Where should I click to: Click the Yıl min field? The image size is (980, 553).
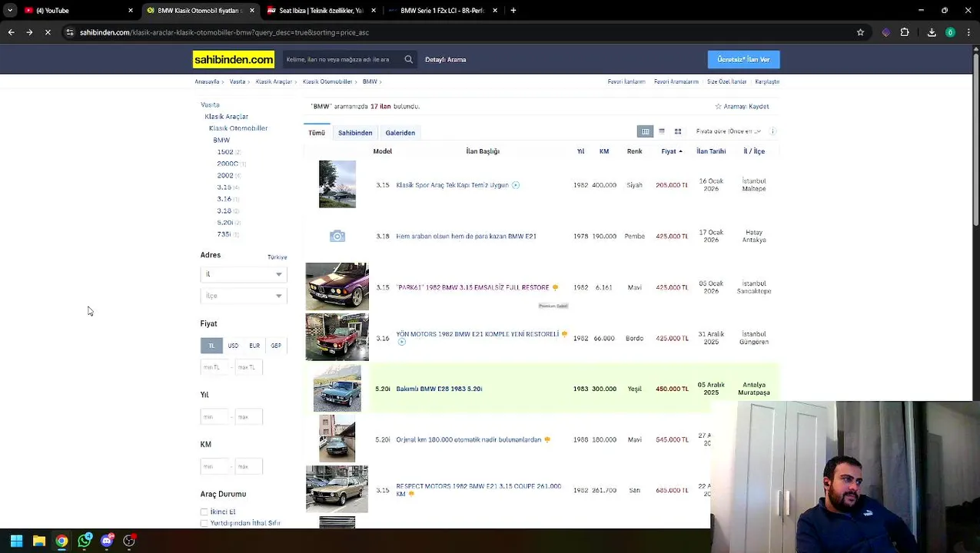pyautogui.click(x=214, y=416)
